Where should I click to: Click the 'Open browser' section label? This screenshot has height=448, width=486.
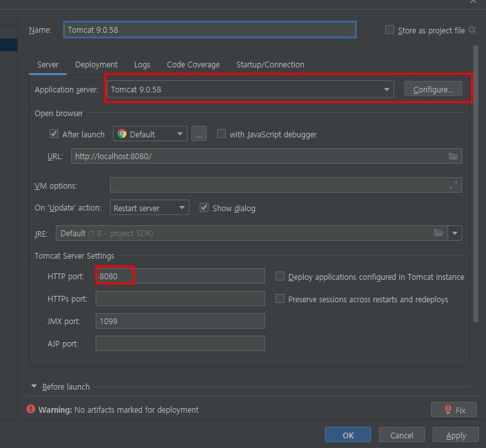pos(59,114)
